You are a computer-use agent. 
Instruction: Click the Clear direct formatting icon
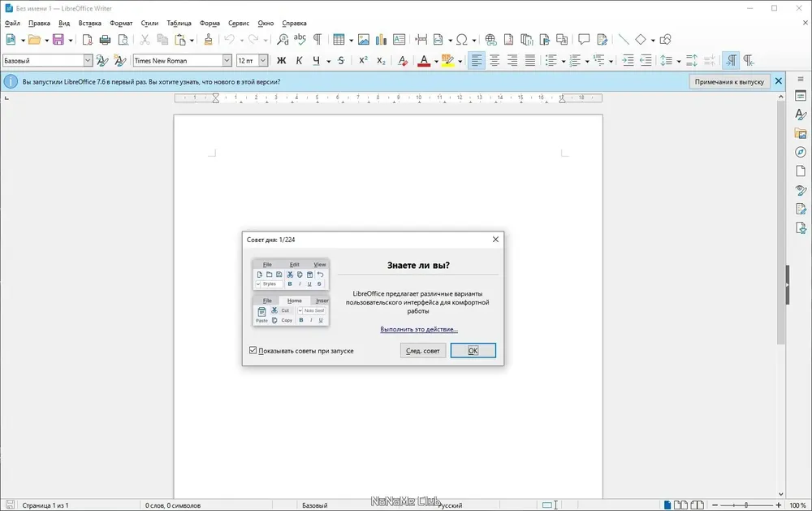point(403,61)
